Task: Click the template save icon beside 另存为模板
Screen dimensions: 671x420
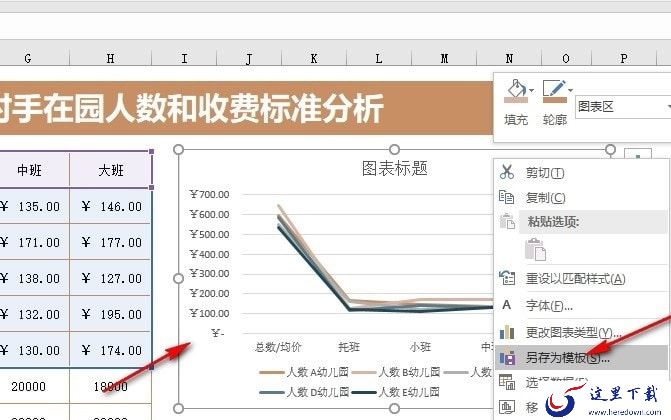Action: pyautogui.click(x=507, y=357)
